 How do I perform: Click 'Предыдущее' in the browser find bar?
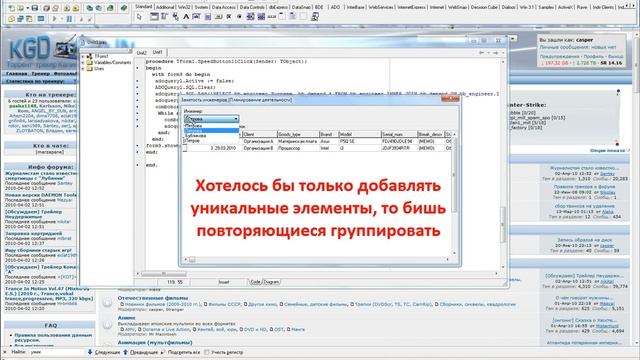click(141, 352)
